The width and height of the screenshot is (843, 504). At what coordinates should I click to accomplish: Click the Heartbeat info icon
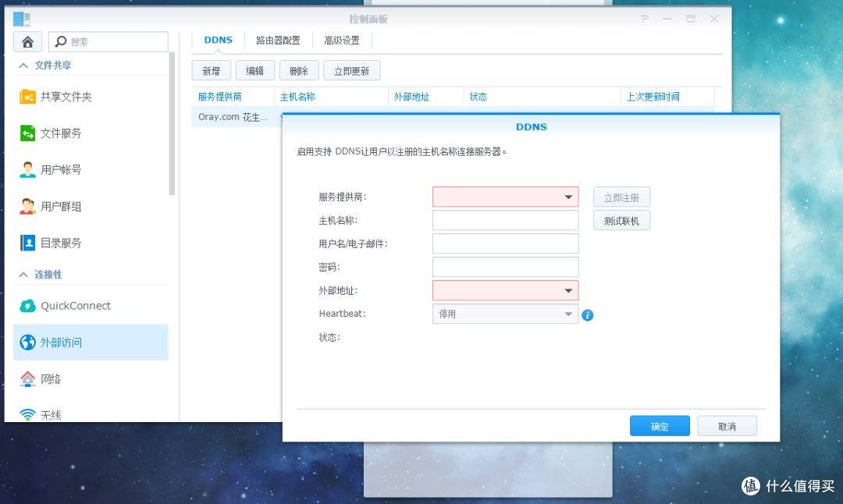[x=588, y=315]
